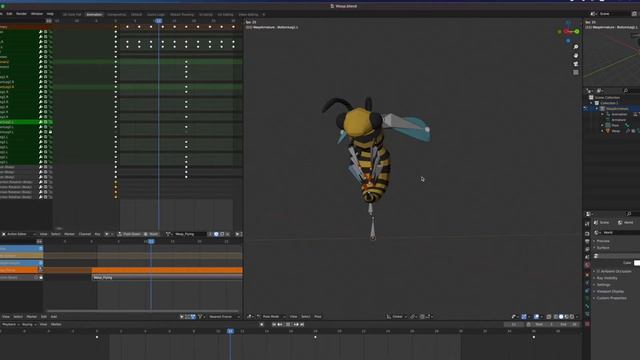Click the viewport zoom magnifier icon

pyautogui.click(x=576, y=47)
